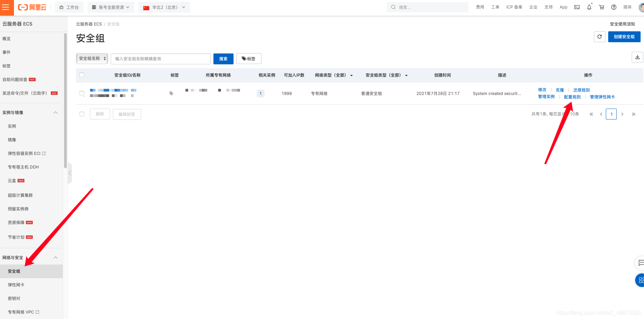Select 弹性网卡 in the sidebar
This screenshot has width=644, height=319.
(16, 285)
